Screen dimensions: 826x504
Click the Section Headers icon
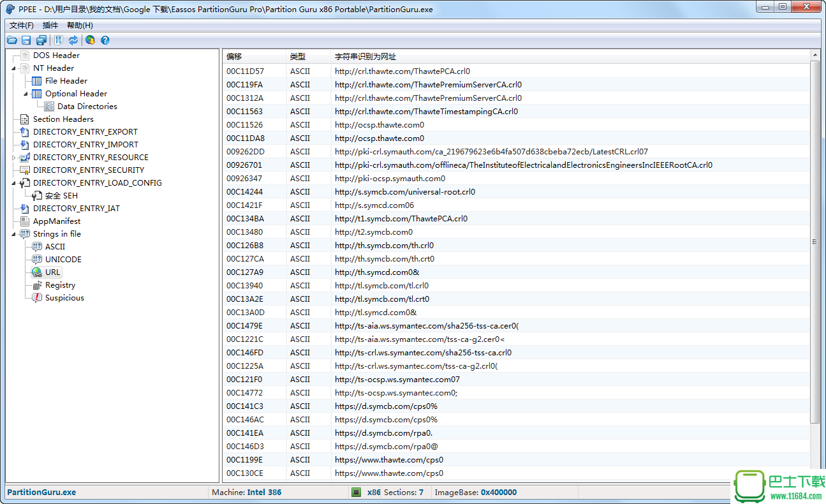(25, 119)
